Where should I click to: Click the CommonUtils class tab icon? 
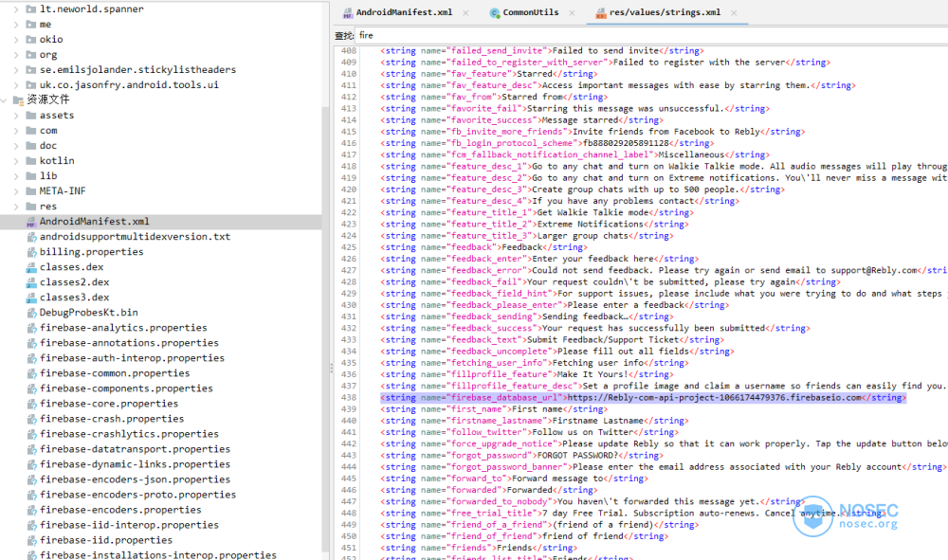point(495,12)
